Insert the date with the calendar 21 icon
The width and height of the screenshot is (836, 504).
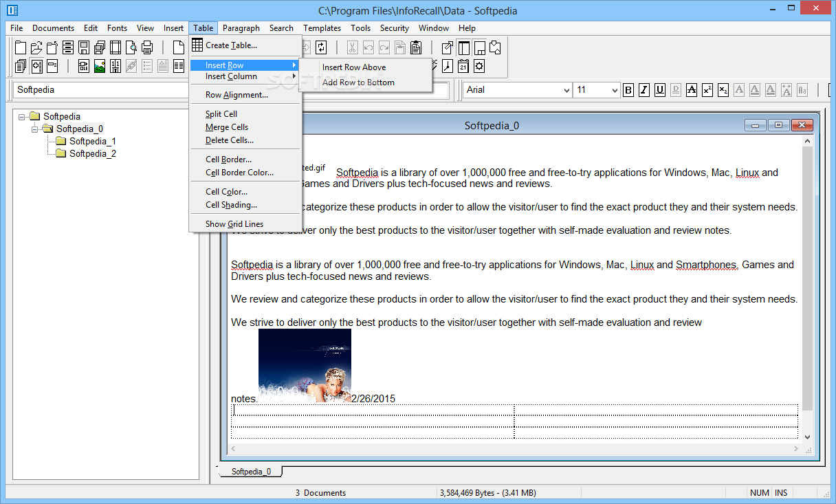463,66
